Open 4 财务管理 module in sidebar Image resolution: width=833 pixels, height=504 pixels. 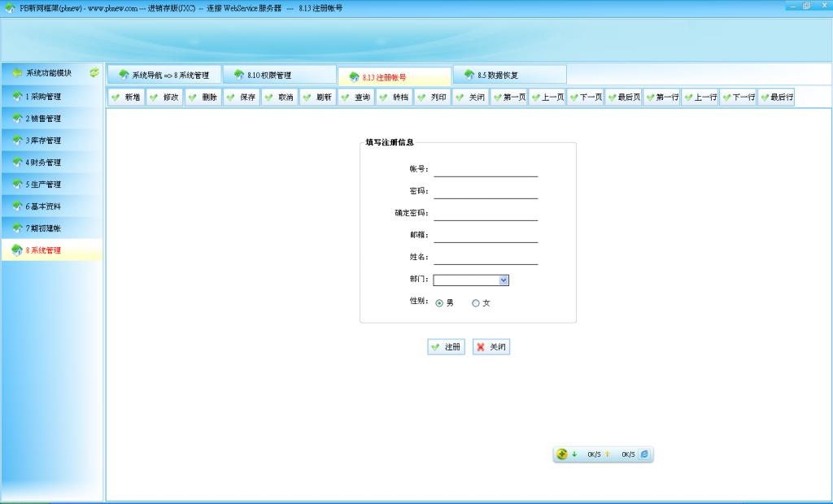pyautogui.click(x=51, y=163)
